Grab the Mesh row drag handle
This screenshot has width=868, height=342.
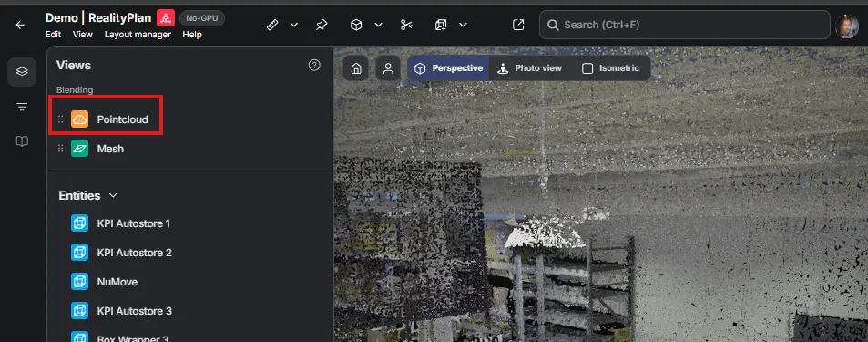[61, 149]
